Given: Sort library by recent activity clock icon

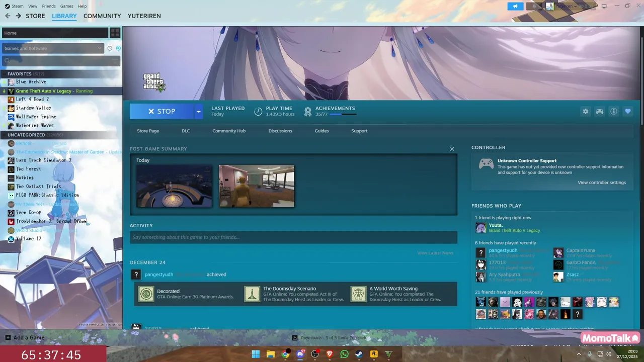Looking at the screenshot, I should tap(110, 48).
